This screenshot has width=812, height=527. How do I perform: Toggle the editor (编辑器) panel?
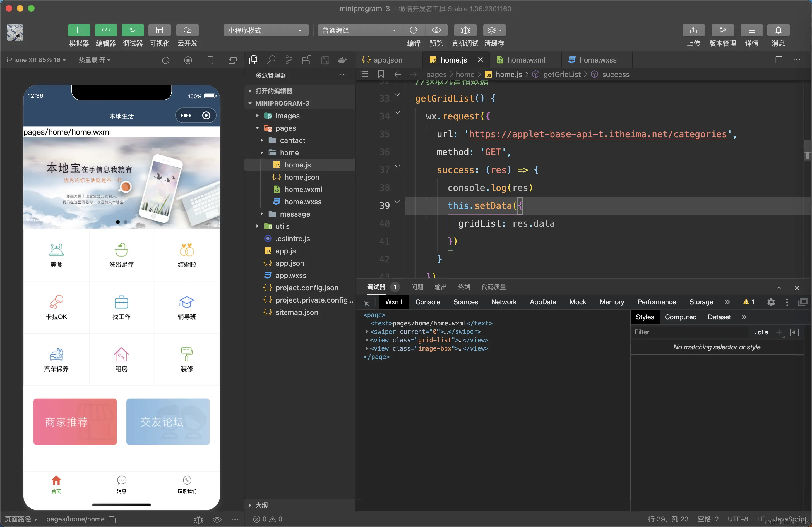point(106,30)
